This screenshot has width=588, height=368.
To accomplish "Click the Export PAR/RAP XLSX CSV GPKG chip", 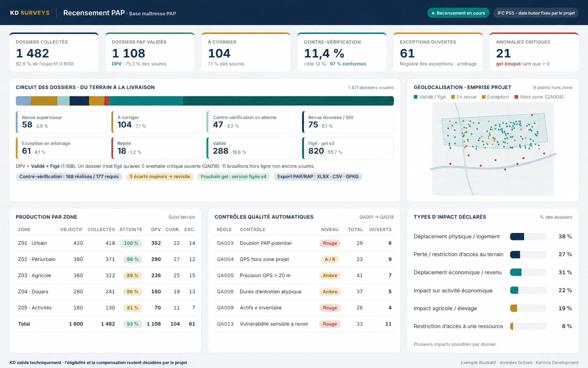I will [318, 177].
